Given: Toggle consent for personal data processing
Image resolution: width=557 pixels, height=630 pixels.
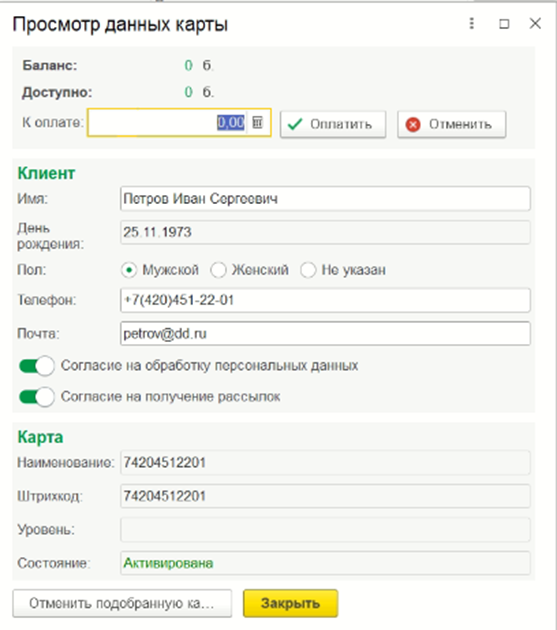Looking at the screenshot, I should tap(37, 366).
